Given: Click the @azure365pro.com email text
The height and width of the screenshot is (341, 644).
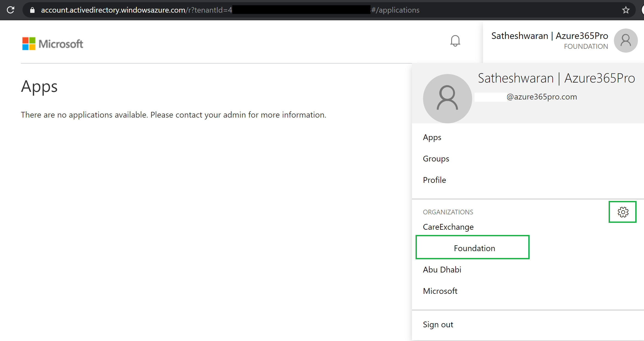Looking at the screenshot, I should click(541, 97).
